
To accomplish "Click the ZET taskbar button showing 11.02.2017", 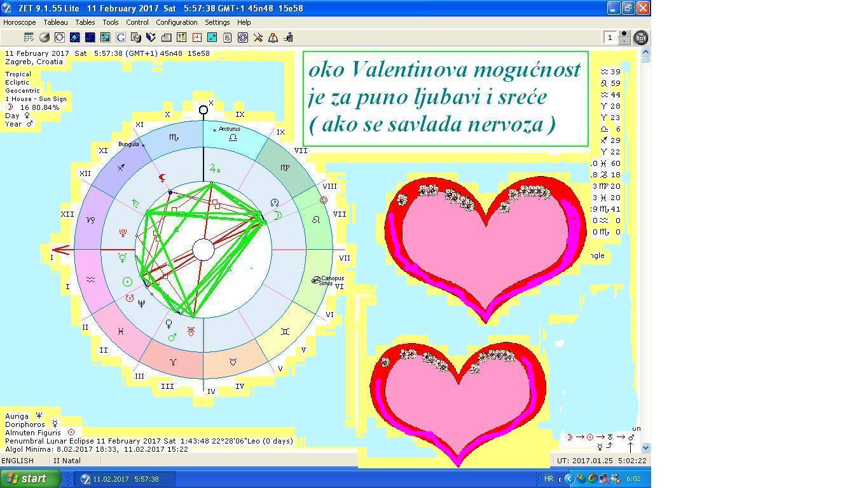I will click(125, 479).
